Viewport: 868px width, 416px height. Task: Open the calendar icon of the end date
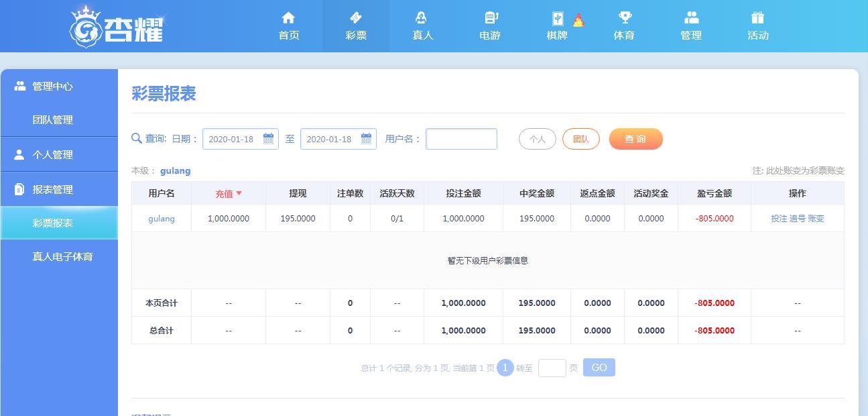(x=366, y=138)
